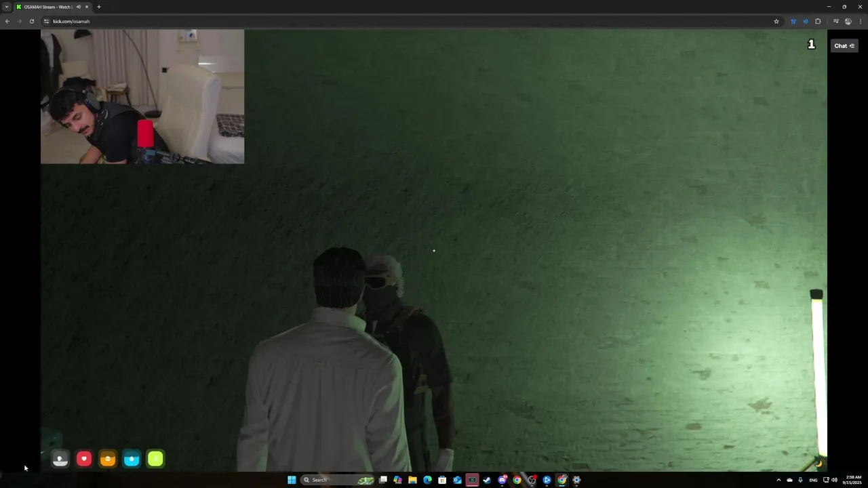Reload the kick.com page
This screenshot has height=488, width=868.
[x=31, y=21]
